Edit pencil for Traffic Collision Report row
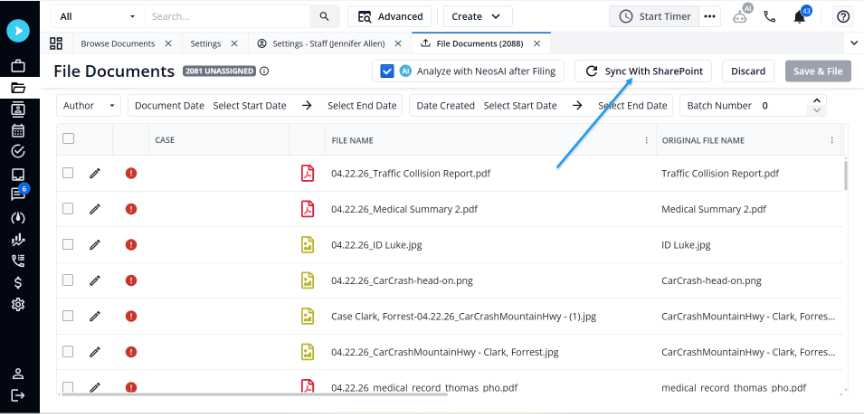 (x=95, y=174)
